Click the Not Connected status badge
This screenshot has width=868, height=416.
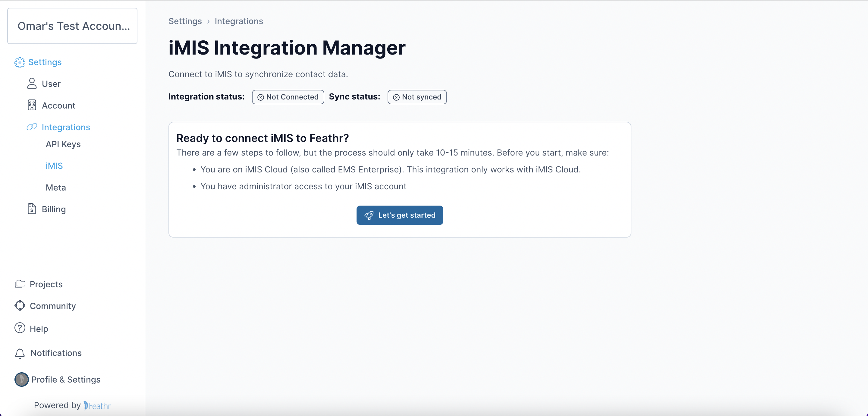(x=288, y=97)
